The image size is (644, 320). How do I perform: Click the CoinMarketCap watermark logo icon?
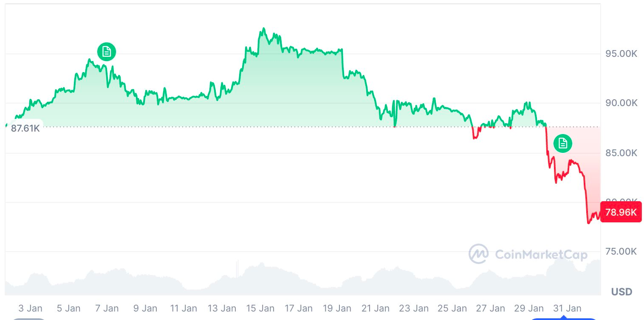[x=478, y=254]
